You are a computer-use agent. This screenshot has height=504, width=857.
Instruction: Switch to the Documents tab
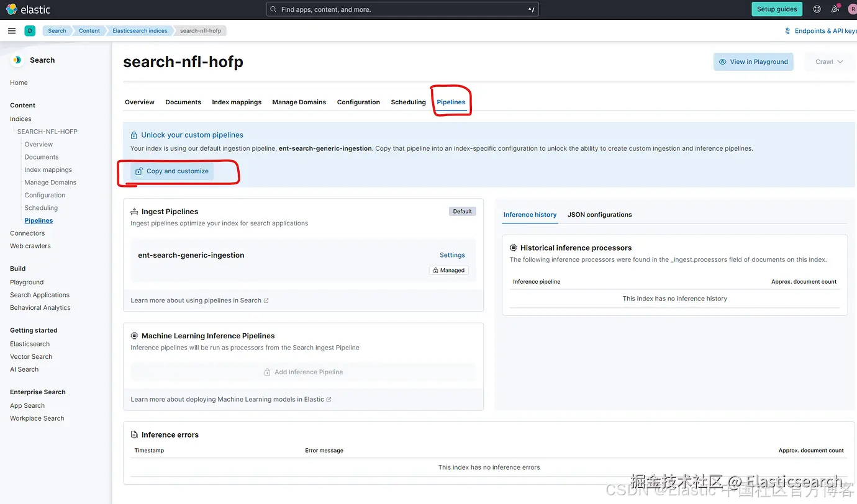coord(183,102)
